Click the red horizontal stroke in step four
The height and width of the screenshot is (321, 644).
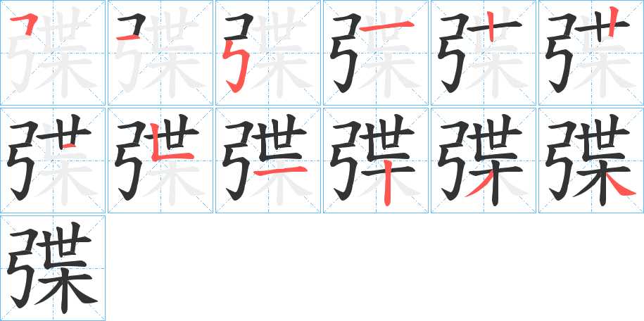coord(387,27)
